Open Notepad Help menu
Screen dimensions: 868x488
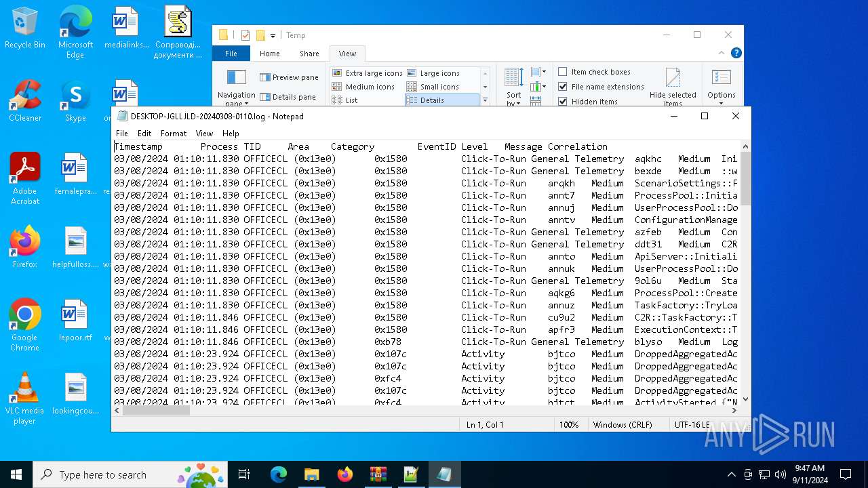click(x=231, y=134)
